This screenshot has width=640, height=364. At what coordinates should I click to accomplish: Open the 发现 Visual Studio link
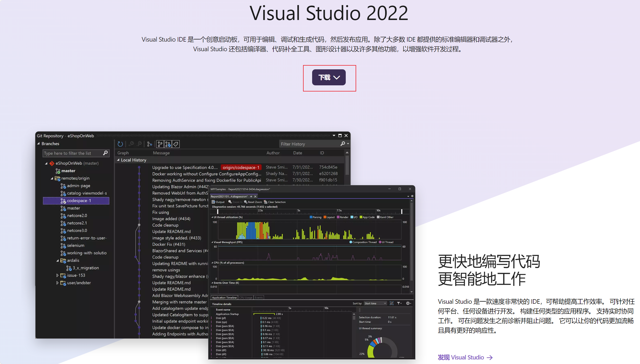[465, 357]
